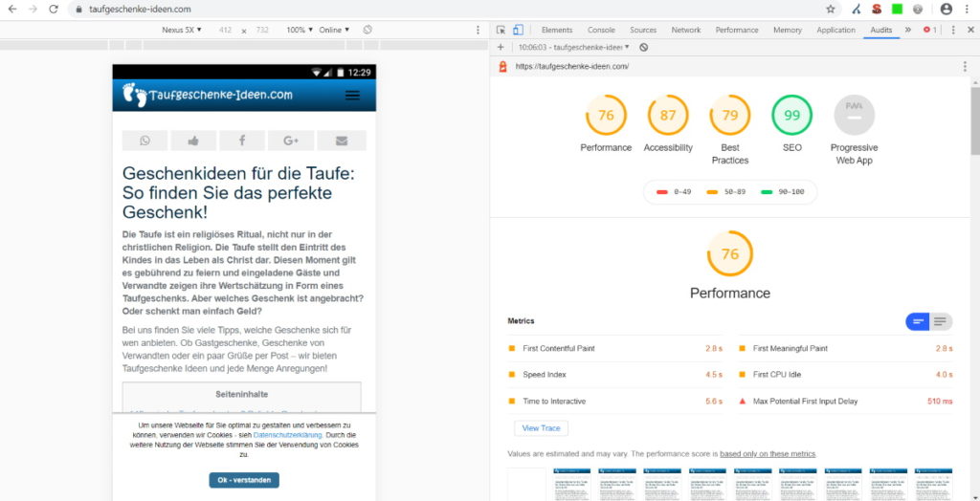Image resolution: width=980 pixels, height=501 pixels.
Task: Start a new audit with plus
Action: [501, 48]
